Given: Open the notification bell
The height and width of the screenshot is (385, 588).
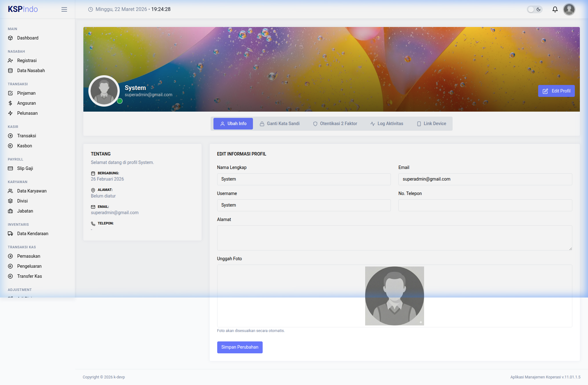Looking at the screenshot, I should point(555,9).
